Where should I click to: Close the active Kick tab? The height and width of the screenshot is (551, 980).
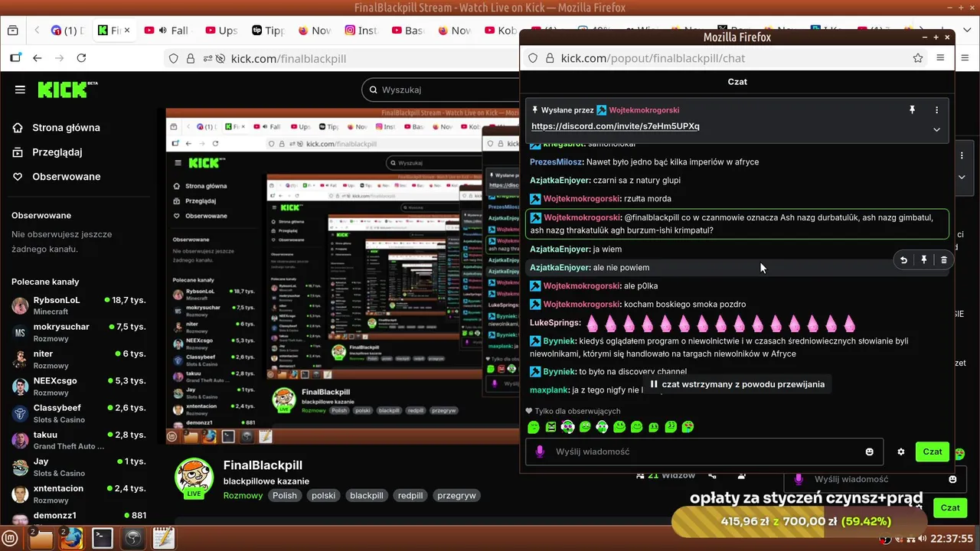tap(127, 31)
